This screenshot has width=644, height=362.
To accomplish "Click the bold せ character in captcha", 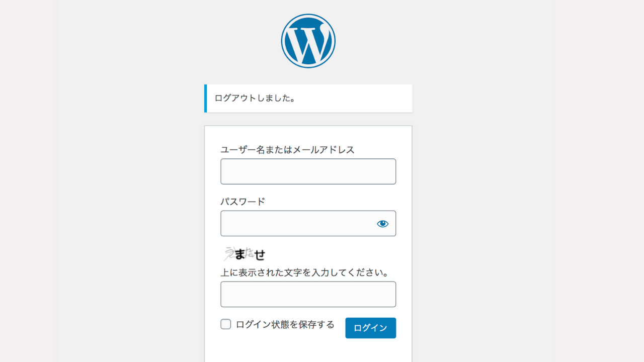I will (x=260, y=255).
